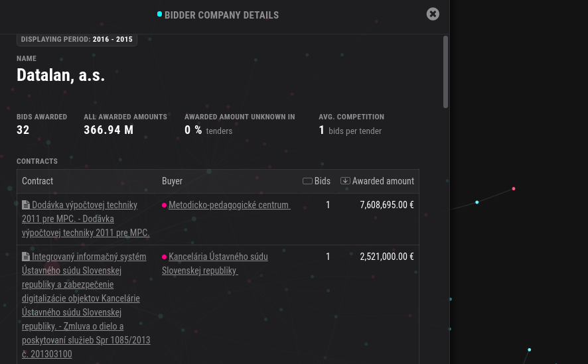Close the Bidder Company Details panel
Viewport: 588px width, 364px height.
pos(433,14)
